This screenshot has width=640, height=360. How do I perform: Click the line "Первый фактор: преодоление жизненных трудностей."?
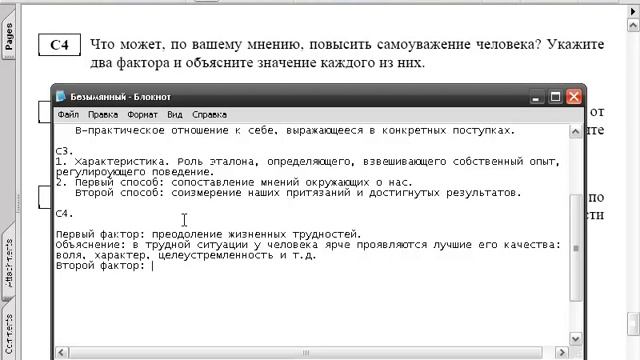[209, 235]
